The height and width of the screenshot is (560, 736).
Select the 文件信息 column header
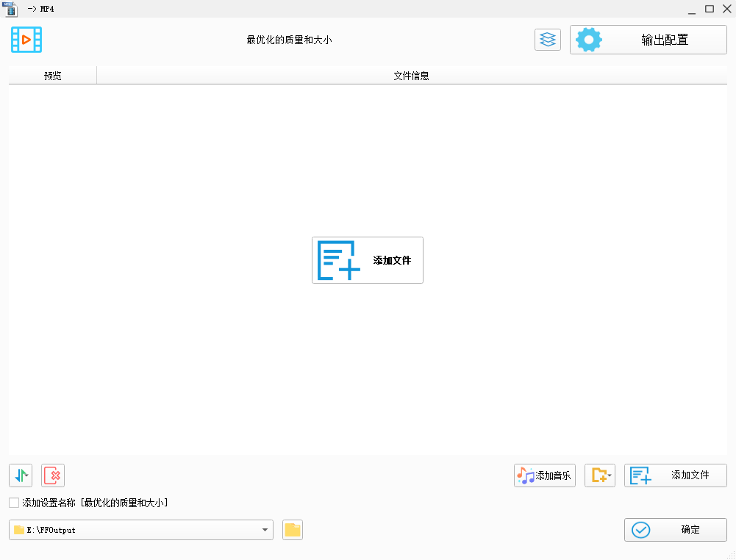click(x=412, y=75)
